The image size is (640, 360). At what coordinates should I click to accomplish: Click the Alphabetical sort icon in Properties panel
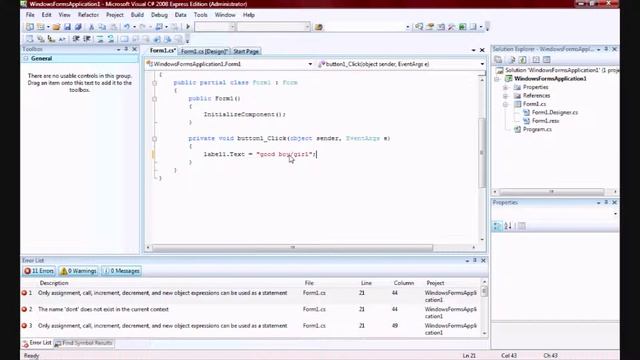tap(508, 226)
